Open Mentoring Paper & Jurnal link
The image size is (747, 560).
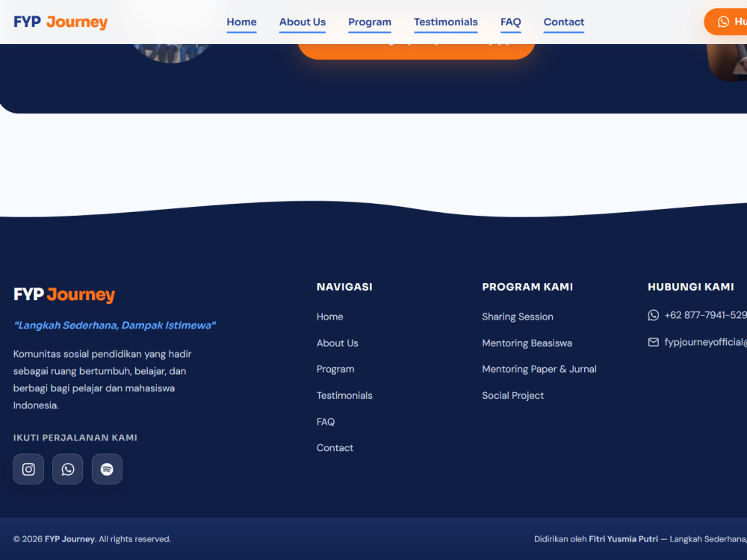(539, 369)
